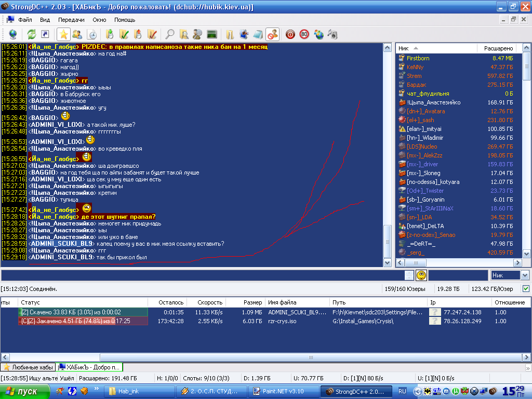Click the red shutdown power icon

pyautogui.click(x=290, y=34)
